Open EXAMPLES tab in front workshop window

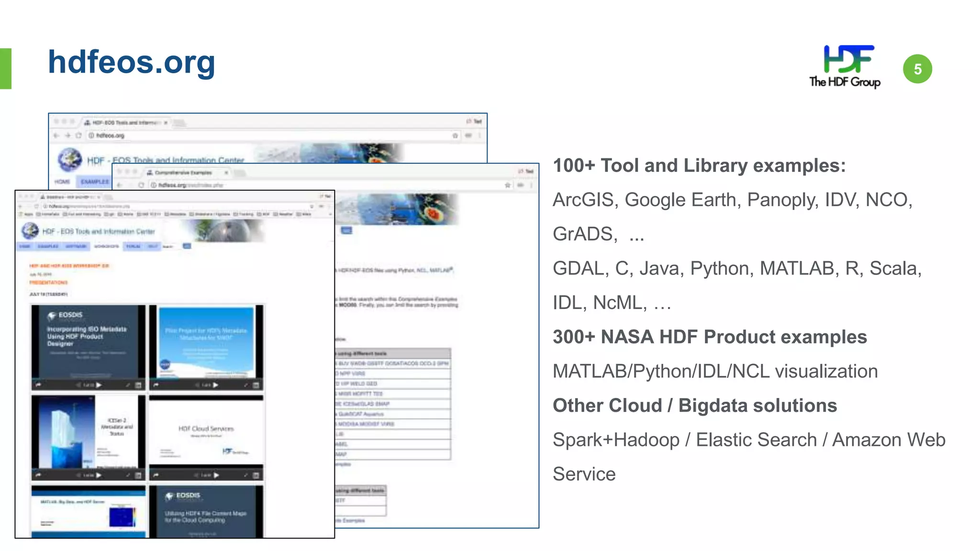[x=48, y=246]
